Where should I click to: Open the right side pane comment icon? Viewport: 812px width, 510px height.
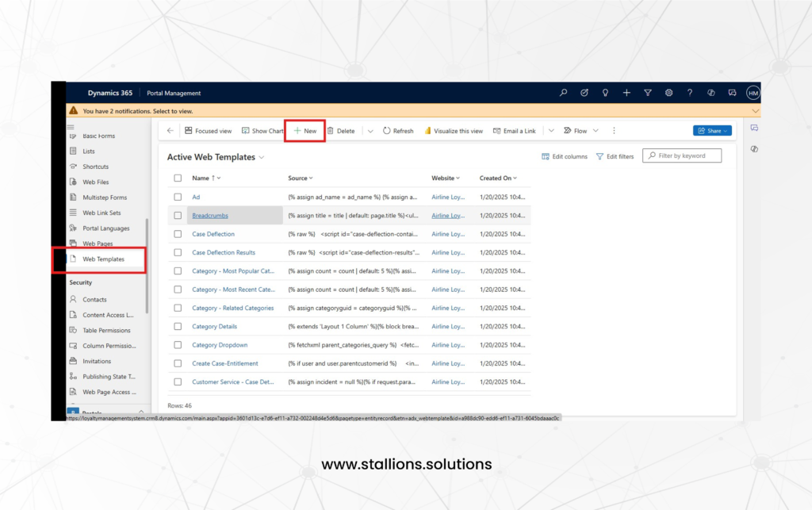click(x=754, y=128)
